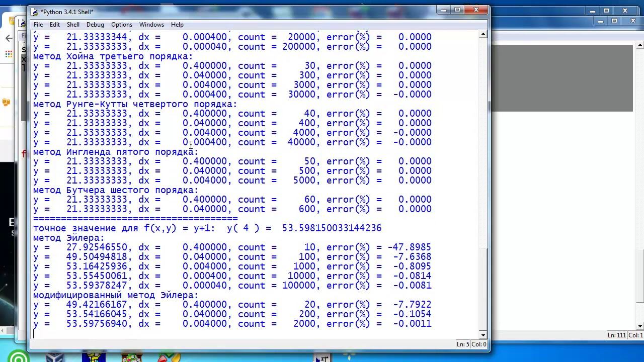The height and width of the screenshot is (362, 644).
Task: Click the count value 100000
Action: click(x=299, y=286)
